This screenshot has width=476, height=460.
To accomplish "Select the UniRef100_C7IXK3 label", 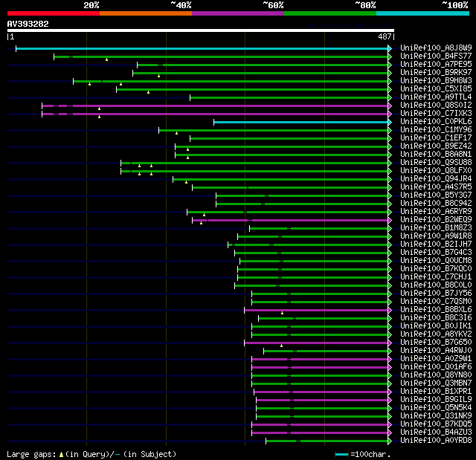I will 436,114.
